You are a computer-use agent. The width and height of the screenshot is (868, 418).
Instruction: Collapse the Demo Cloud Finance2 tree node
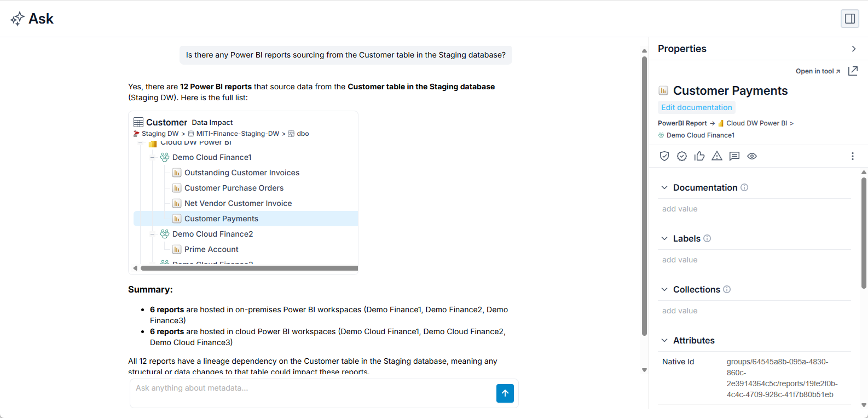click(153, 234)
